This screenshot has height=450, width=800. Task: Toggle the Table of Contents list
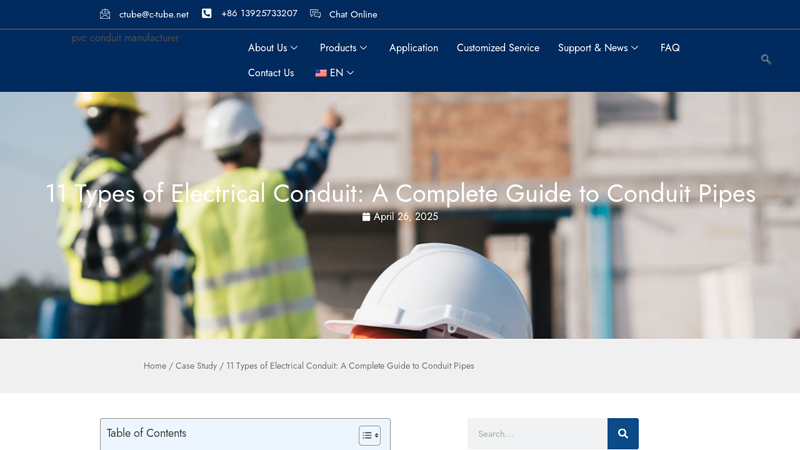tap(369, 435)
